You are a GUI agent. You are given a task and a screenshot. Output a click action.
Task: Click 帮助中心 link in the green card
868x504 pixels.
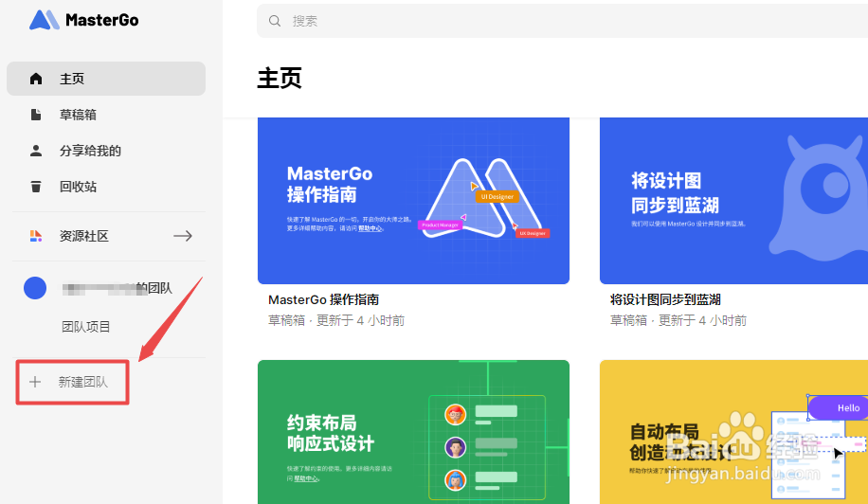tap(305, 478)
